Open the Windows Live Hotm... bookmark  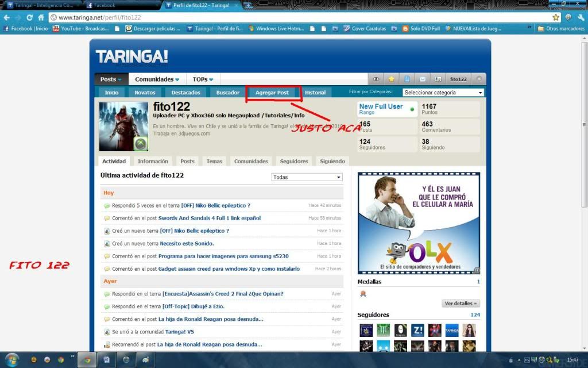[x=276, y=29]
